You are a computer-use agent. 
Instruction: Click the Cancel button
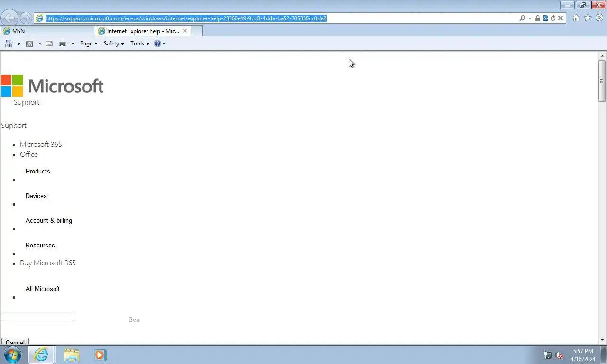pos(15,342)
